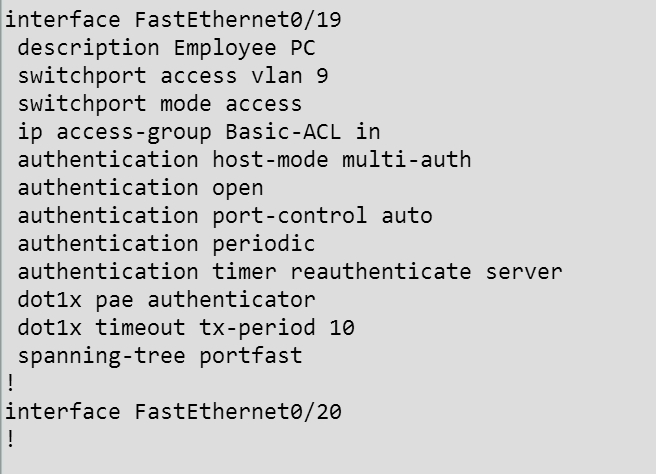
Task: Click the 'interface FastEthernet0/19' line
Action: pos(173,20)
